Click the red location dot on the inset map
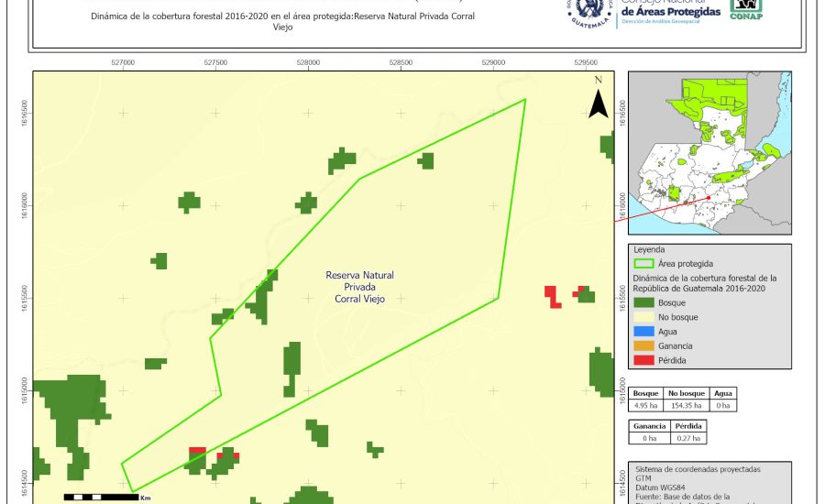Image resolution: width=825 pixels, height=504 pixels. [x=709, y=196]
